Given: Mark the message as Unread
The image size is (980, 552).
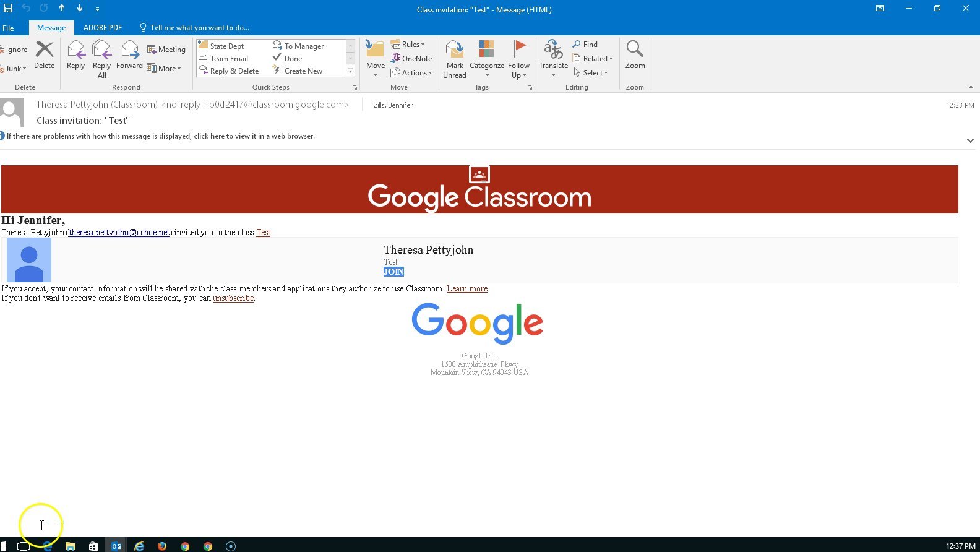Looking at the screenshot, I should (455, 59).
